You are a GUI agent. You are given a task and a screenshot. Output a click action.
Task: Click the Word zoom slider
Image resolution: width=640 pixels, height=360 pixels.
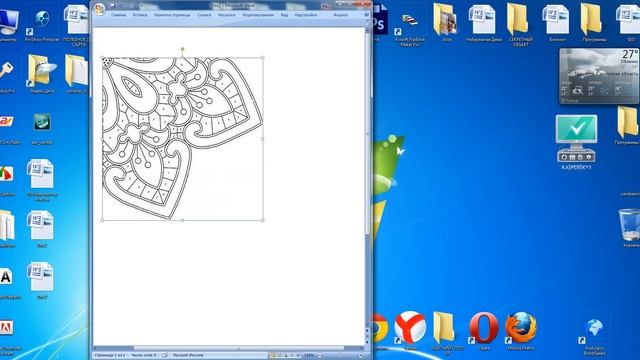point(340,356)
